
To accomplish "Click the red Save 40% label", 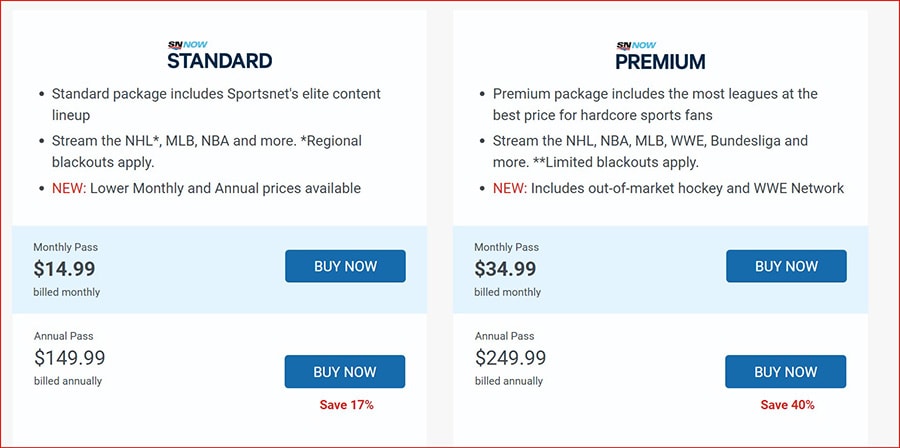I will pos(788,405).
